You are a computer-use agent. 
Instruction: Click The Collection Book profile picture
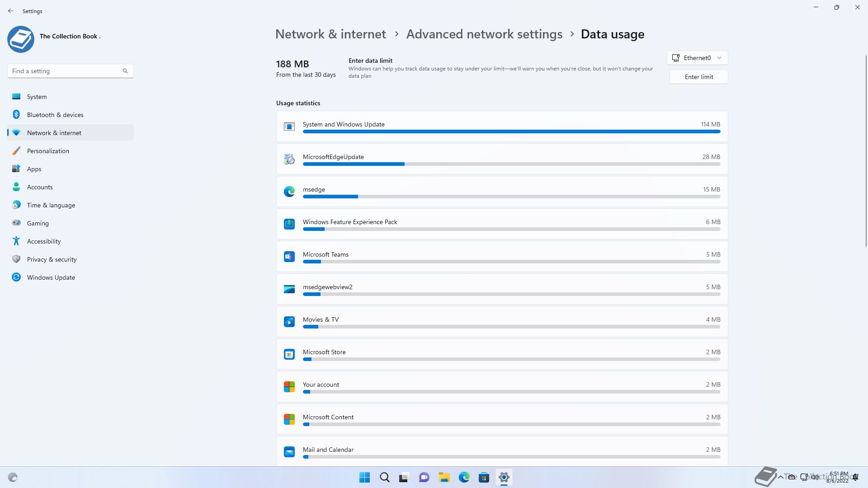point(21,39)
